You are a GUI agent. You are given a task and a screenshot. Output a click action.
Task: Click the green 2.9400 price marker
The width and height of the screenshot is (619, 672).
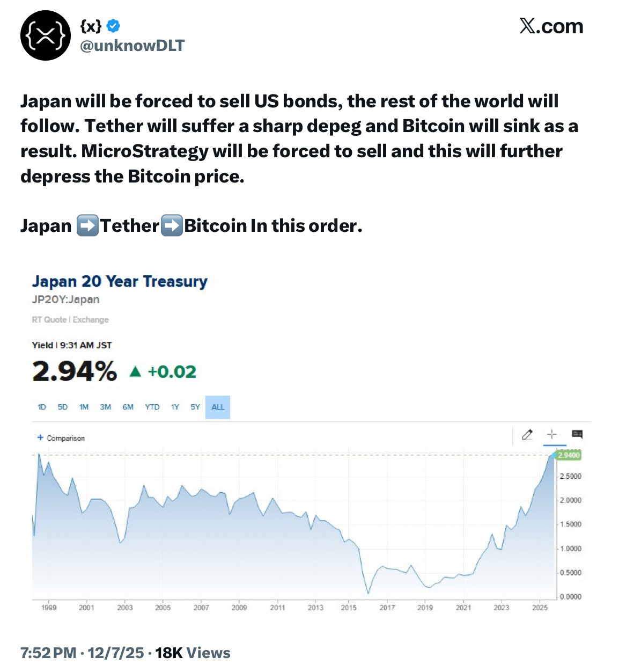click(x=569, y=455)
